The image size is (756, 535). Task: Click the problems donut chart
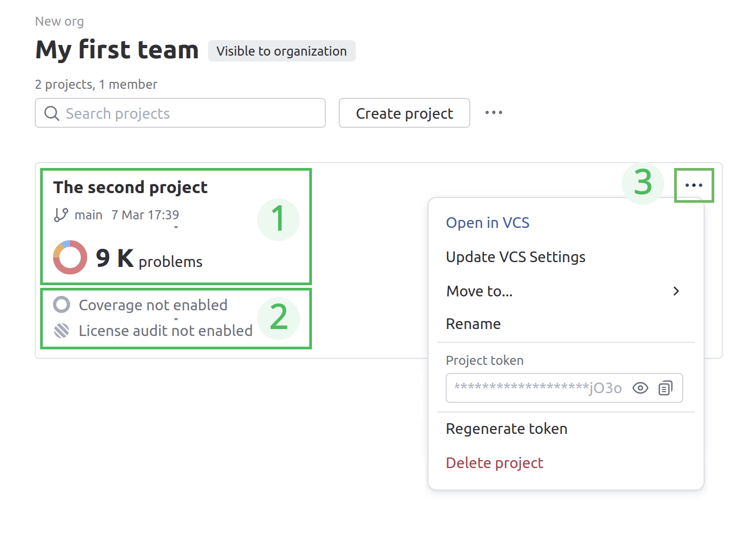(70, 257)
